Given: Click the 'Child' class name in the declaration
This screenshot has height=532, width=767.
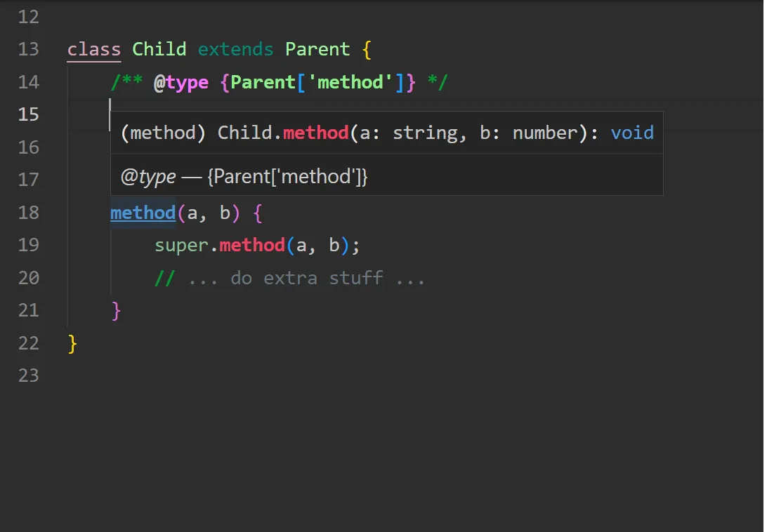Looking at the screenshot, I should 159,50.
